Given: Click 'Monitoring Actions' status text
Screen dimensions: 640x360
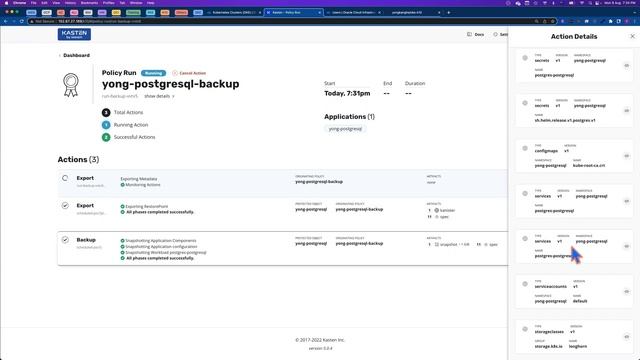Looking at the screenshot, I should pyautogui.click(x=143, y=185).
